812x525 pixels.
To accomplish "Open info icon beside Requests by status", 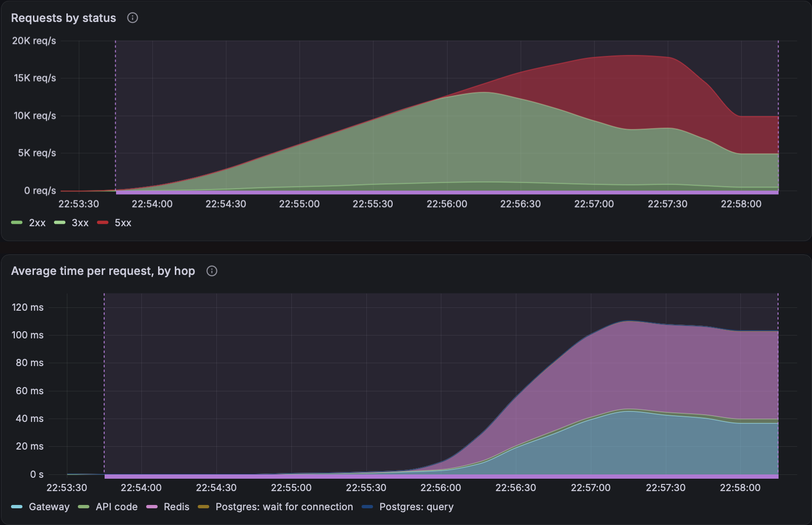I will pyautogui.click(x=132, y=18).
